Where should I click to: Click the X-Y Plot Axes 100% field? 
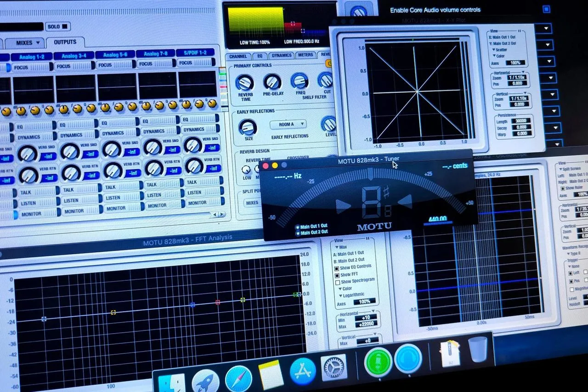click(515, 63)
